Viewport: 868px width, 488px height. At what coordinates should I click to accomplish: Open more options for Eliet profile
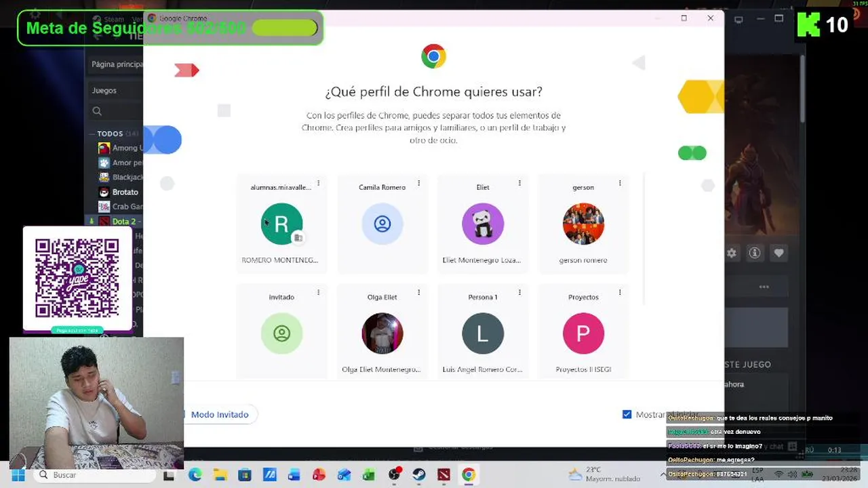519,183
